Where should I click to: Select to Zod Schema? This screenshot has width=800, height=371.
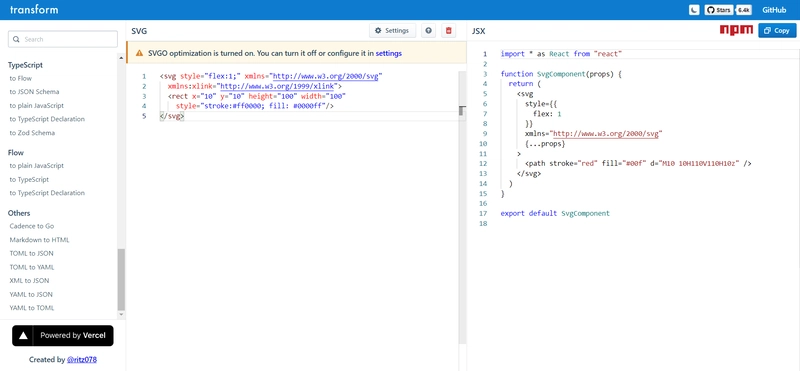[x=32, y=133]
